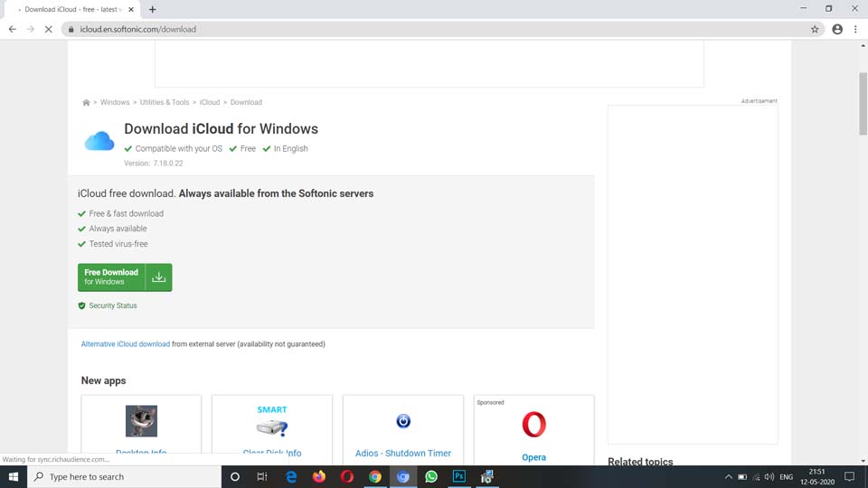Image resolution: width=868 pixels, height=488 pixels.
Task: Open the Opera app link
Action: (533, 457)
